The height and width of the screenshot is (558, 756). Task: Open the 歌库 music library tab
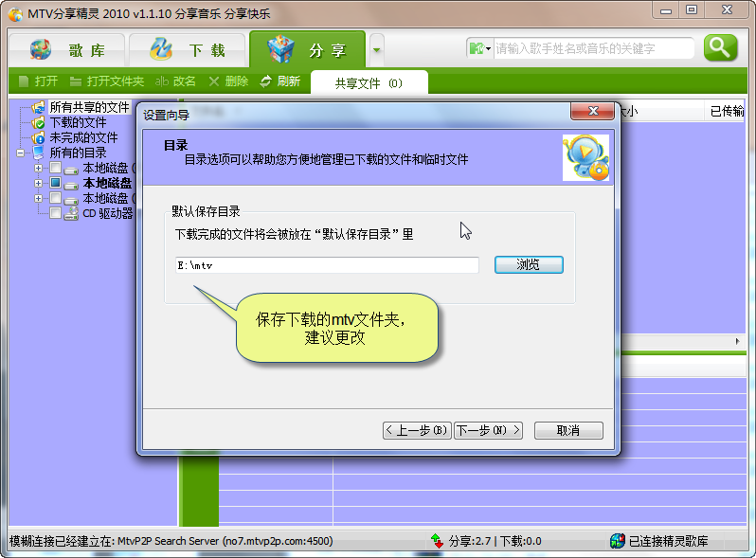pos(67,50)
